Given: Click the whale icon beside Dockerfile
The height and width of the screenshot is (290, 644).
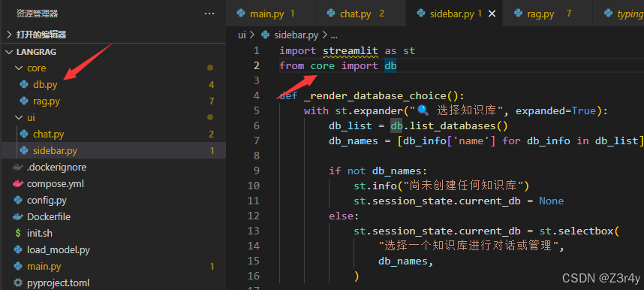Looking at the screenshot, I should click(x=18, y=217).
